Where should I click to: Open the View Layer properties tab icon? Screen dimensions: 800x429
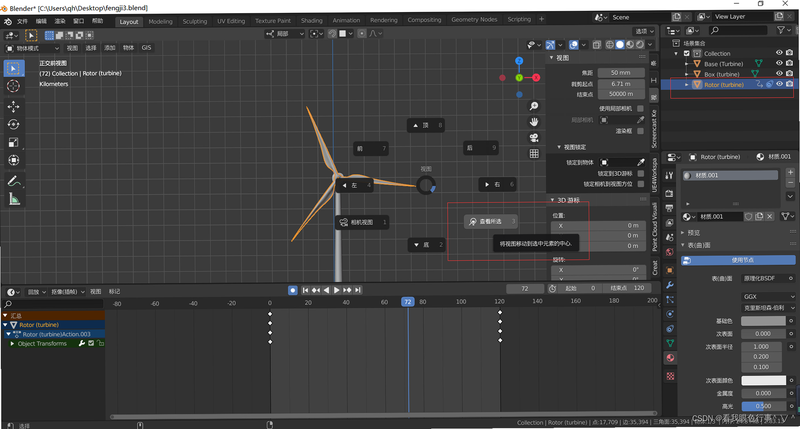pyautogui.click(x=670, y=223)
